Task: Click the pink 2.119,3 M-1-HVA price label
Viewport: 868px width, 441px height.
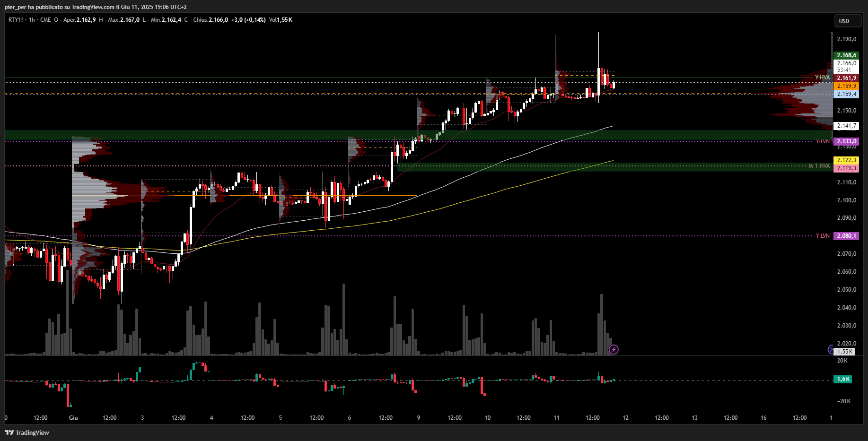Action: point(846,168)
